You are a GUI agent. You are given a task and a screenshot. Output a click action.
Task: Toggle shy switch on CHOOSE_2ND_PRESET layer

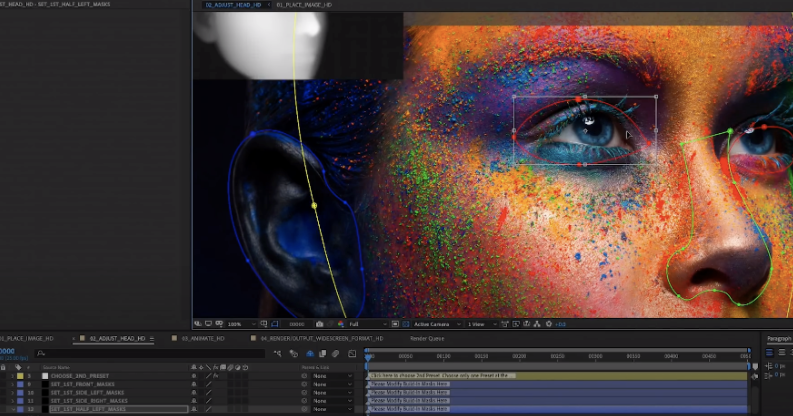[193, 376]
